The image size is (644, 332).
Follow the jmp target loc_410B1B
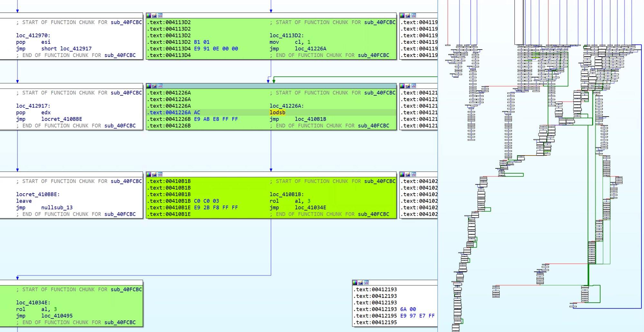pos(310,119)
